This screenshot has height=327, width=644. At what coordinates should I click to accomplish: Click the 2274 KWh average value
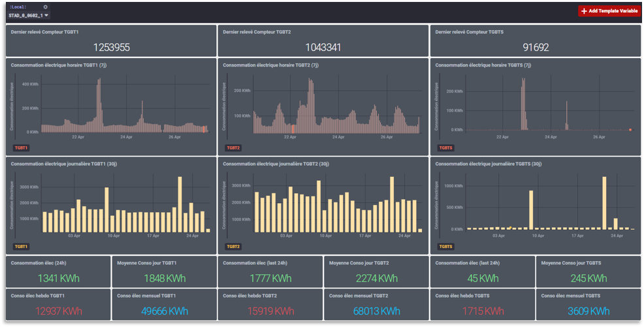pyautogui.click(x=377, y=279)
